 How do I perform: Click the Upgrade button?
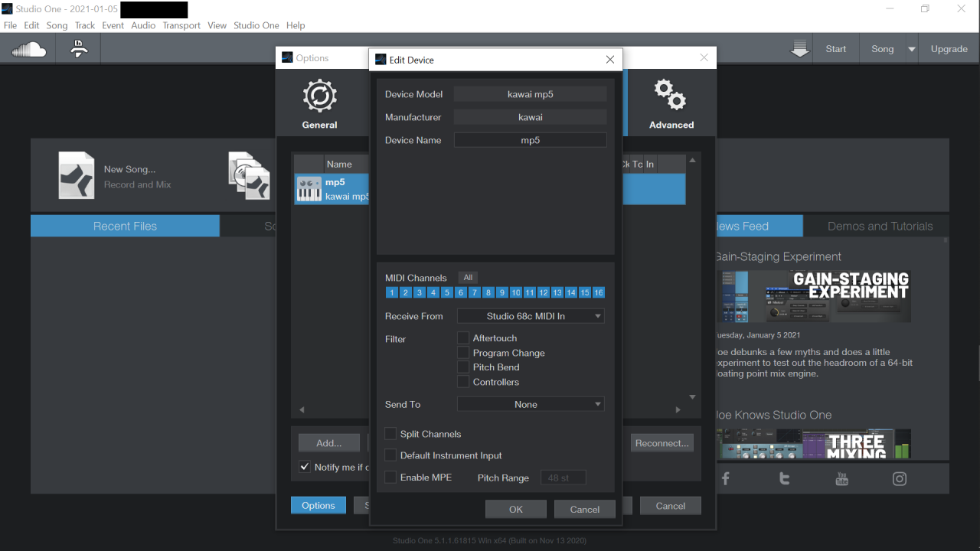click(x=949, y=49)
